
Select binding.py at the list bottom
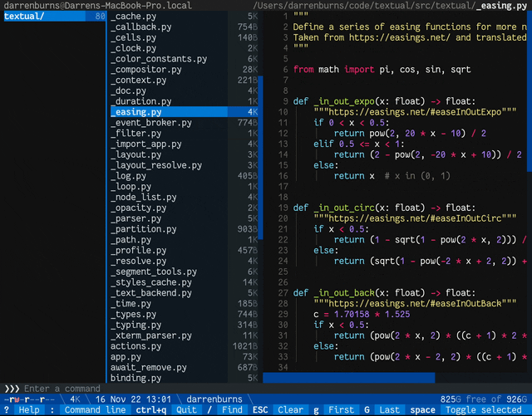pos(135,378)
